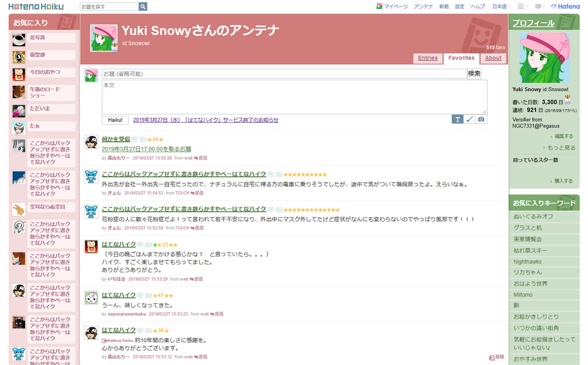Click the Hatena Haiku badge in 森山もりー's last entry

click(x=118, y=341)
